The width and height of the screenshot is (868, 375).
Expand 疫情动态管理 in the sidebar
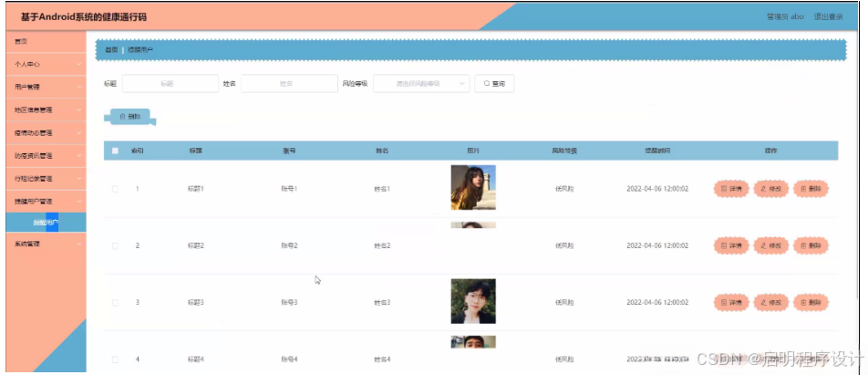[46, 133]
